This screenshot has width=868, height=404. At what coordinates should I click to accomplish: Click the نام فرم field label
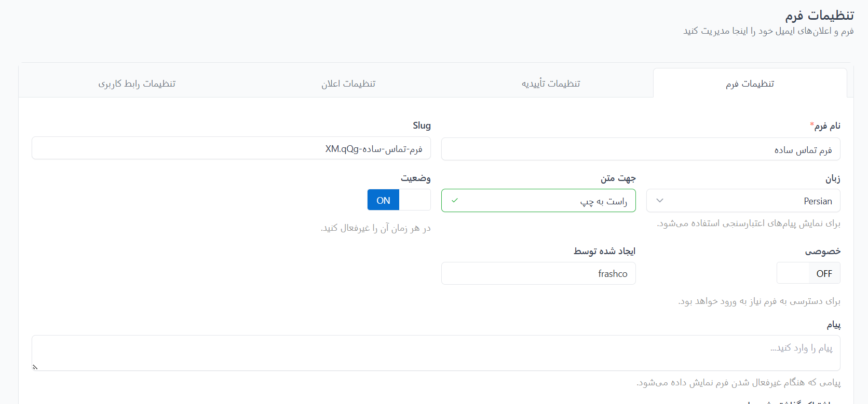coord(826,126)
